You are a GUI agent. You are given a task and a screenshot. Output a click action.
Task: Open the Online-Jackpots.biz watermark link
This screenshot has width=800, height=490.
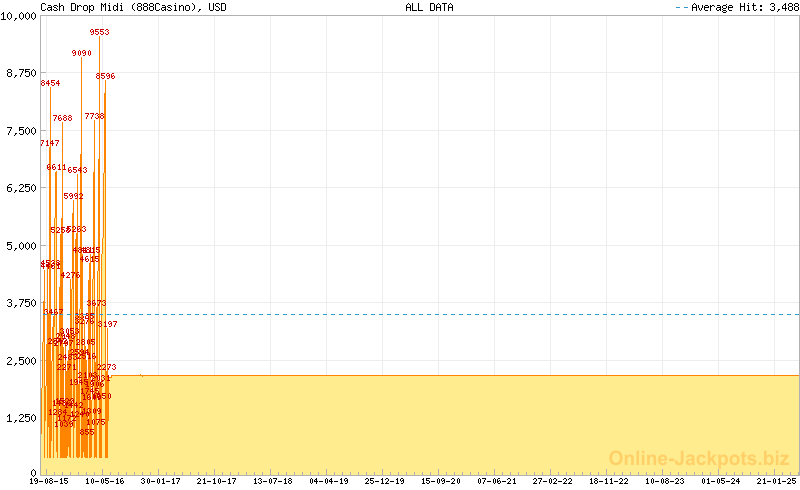click(699, 458)
